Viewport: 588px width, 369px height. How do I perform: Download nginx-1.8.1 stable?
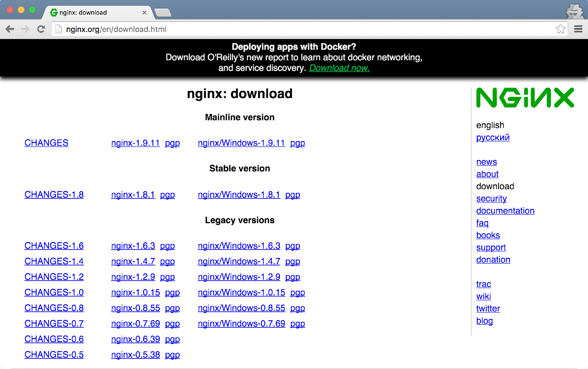133,195
